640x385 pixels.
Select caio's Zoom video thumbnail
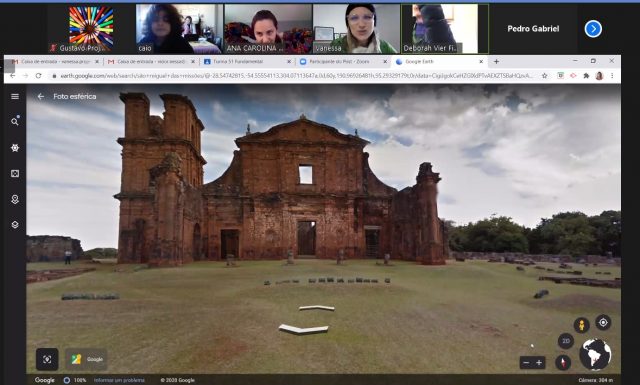pyautogui.click(x=180, y=29)
